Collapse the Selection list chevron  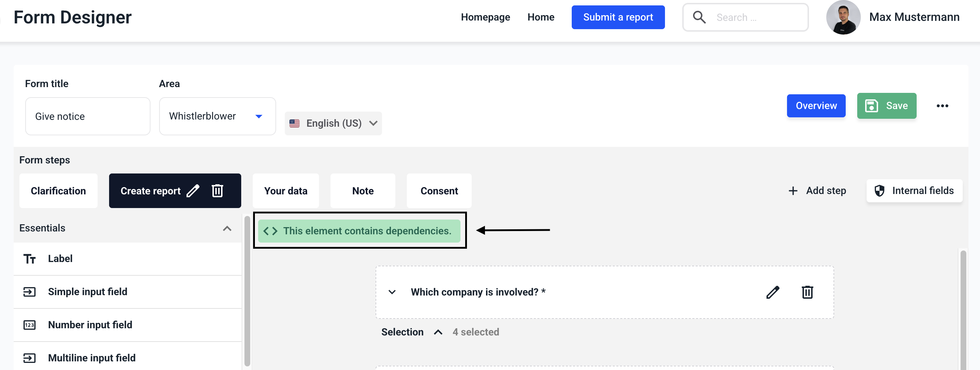pyautogui.click(x=438, y=332)
